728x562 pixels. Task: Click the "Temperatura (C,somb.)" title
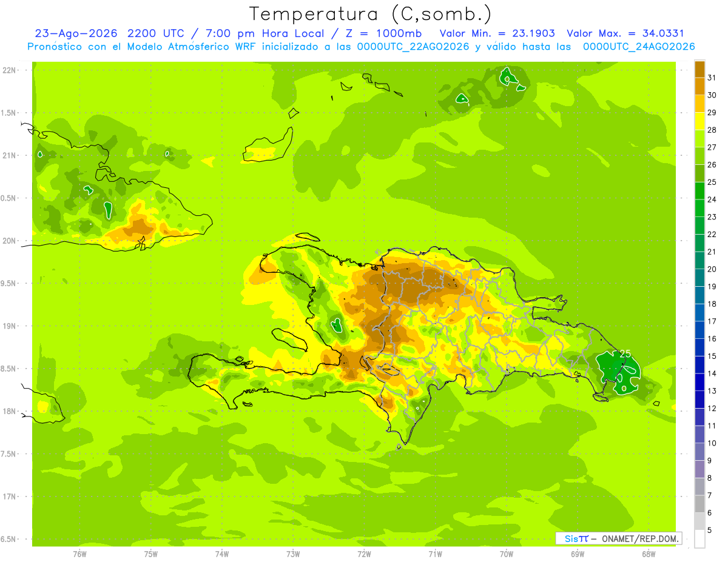(x=371, y=14)
